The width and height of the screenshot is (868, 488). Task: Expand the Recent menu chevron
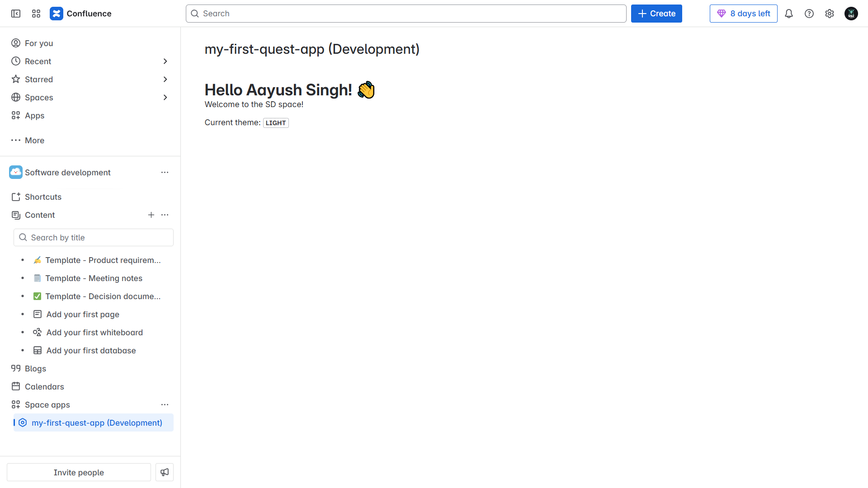click(x=165, y=61)
